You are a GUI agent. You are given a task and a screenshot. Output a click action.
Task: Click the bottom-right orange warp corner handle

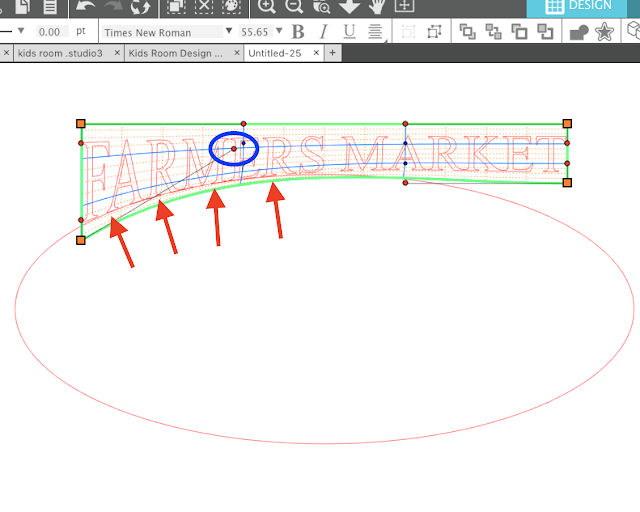click(x=567, y=183)
